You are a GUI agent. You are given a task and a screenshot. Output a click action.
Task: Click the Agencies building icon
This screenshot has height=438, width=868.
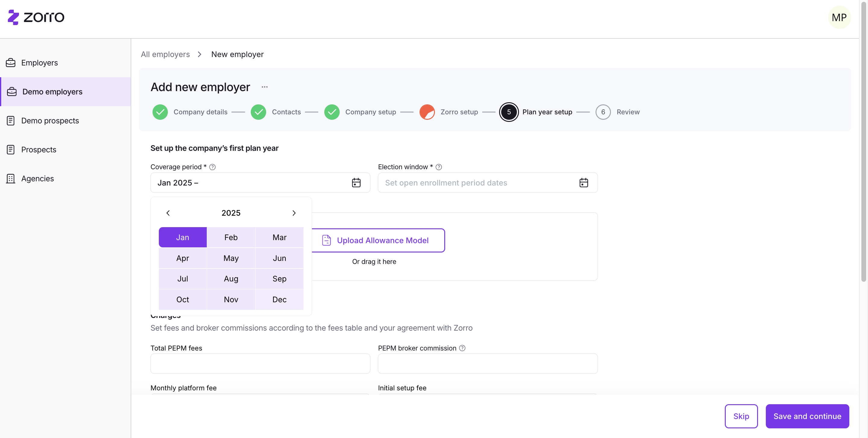point(11,179)
